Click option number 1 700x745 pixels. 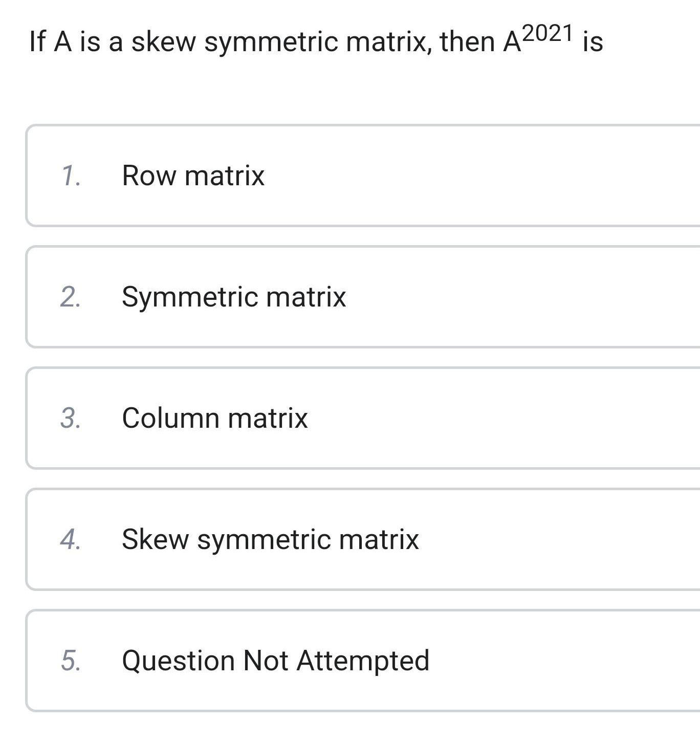[x=71, y=175]
